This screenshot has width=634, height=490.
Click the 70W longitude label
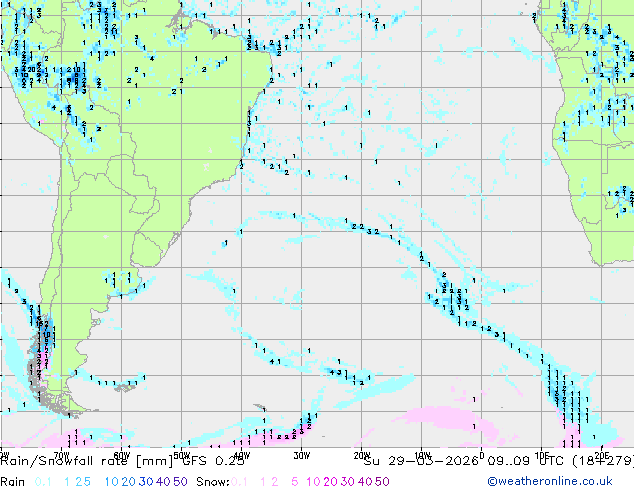tap(61, 455)
